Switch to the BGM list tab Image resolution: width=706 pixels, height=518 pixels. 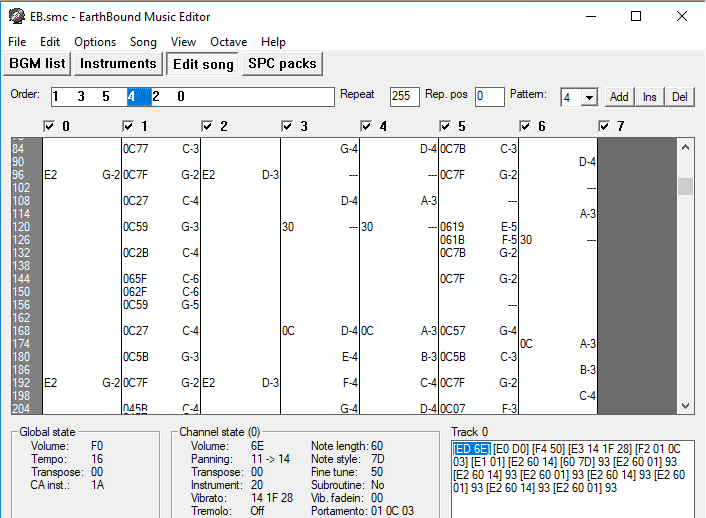tap(37, 64)
